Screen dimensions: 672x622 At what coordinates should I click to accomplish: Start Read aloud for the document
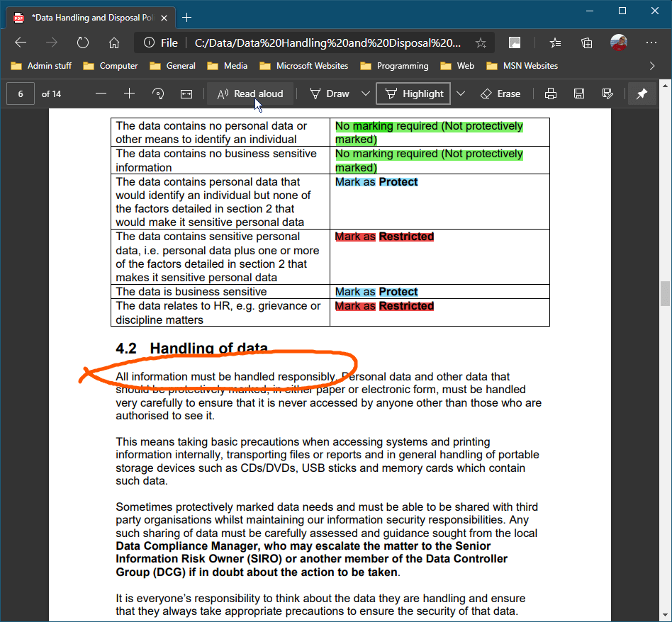pos(250,93)
